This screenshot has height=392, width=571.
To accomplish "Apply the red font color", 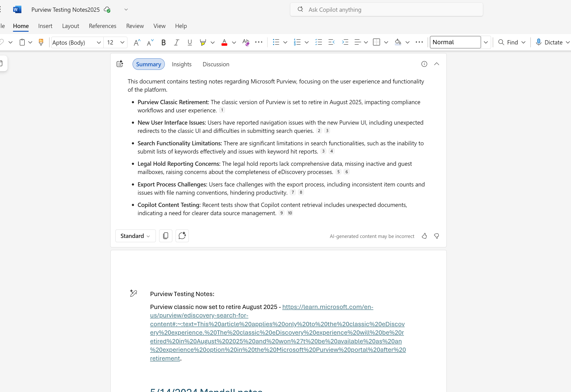I will [224, 42].
